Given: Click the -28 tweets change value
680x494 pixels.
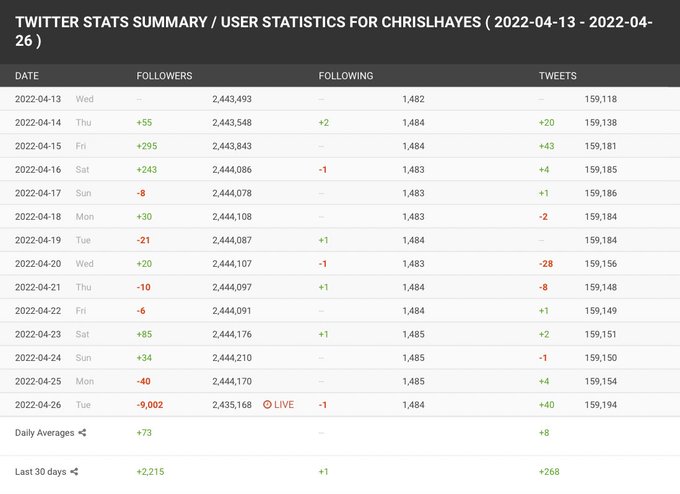Looking at the screenshot, I should (x=547, y=263).
